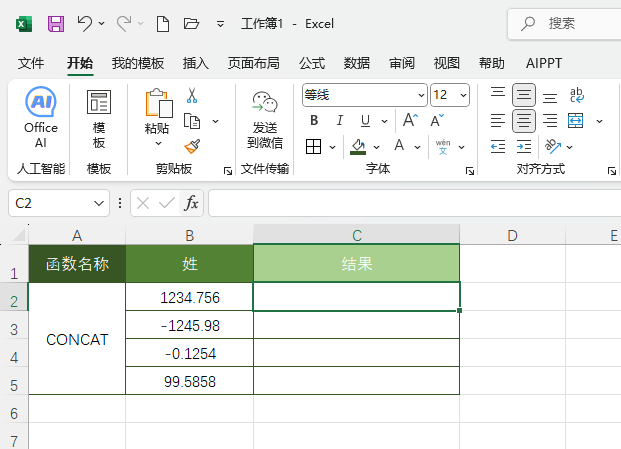Open underline style dropdown
Image resolution: width=621 pixels, height=449 pixels.
pyautogui.click(x=384, y=121)
